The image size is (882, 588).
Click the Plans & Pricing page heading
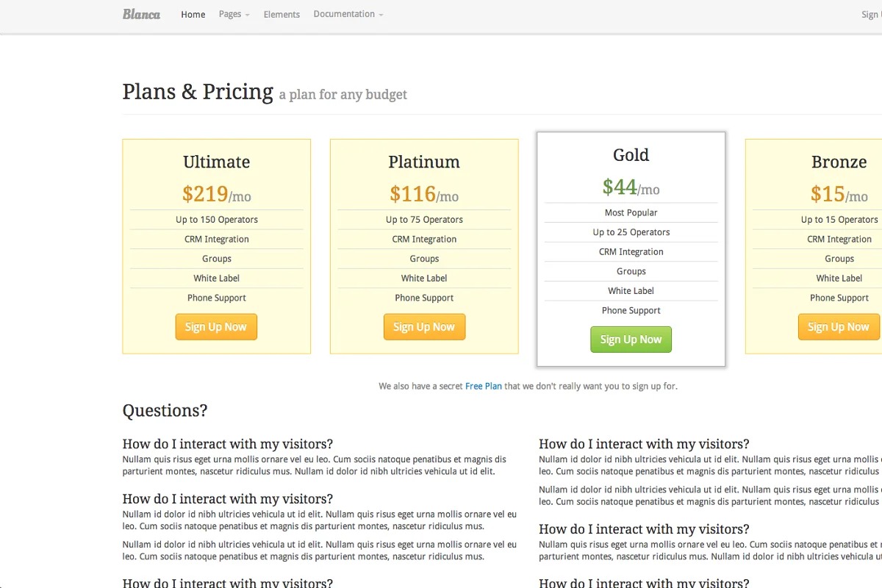198,92
